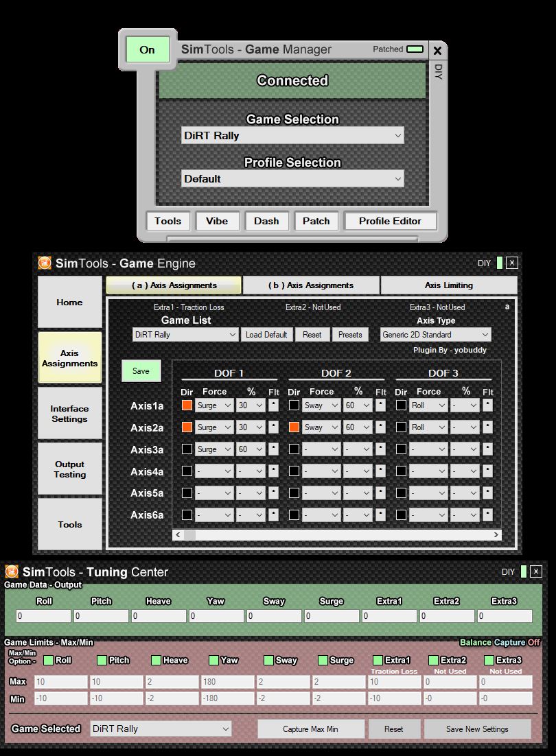This screenshot has width=556, height=756.
Task: Click the Extra1 Max input field
Action: (394, 682)
